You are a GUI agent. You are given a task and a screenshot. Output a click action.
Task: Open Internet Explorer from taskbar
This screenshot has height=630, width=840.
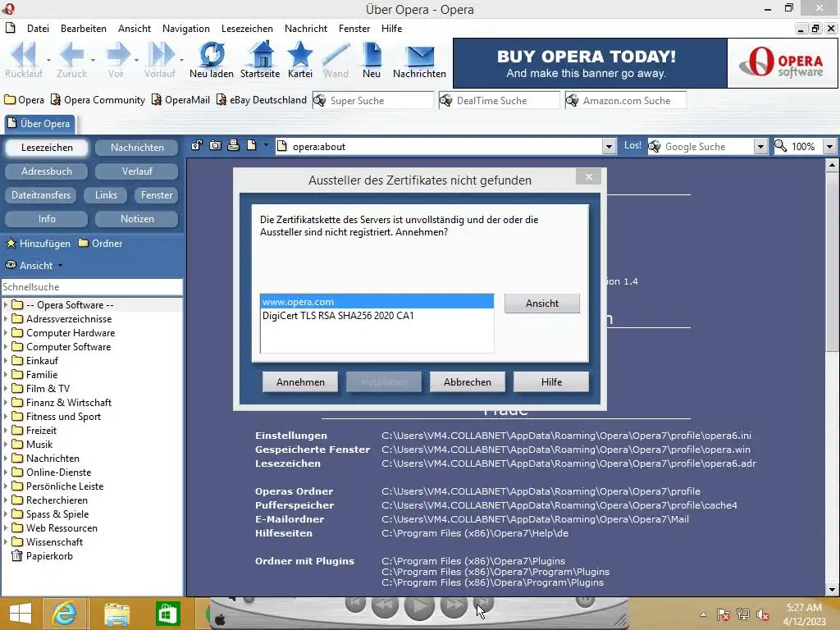pos(64,614)
